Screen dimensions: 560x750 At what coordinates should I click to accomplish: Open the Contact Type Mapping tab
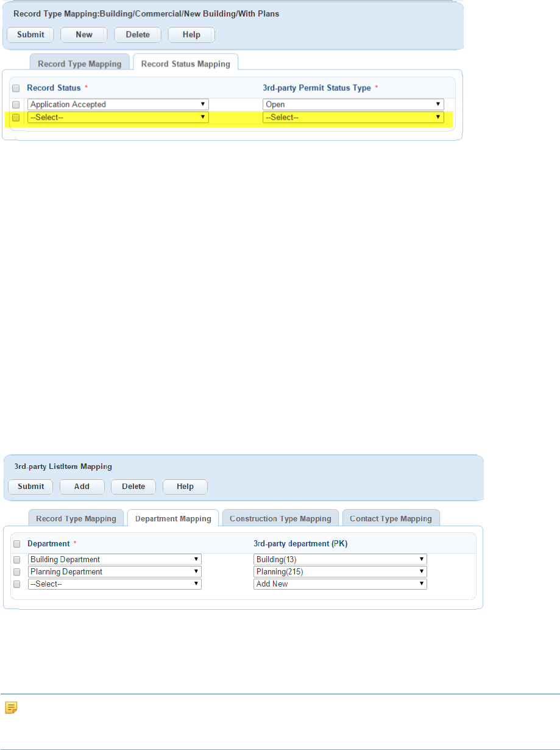click(x=391, y=518)
